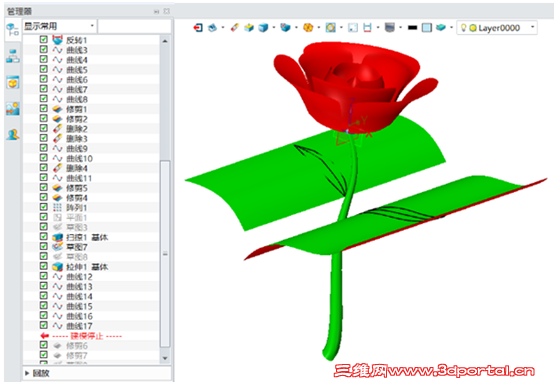Pin the 管理器 manager panel

pyautogui.click(x=157, y=11)
